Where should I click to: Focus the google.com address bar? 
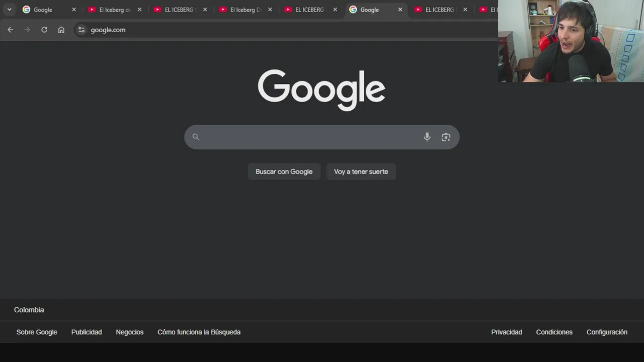286,30
